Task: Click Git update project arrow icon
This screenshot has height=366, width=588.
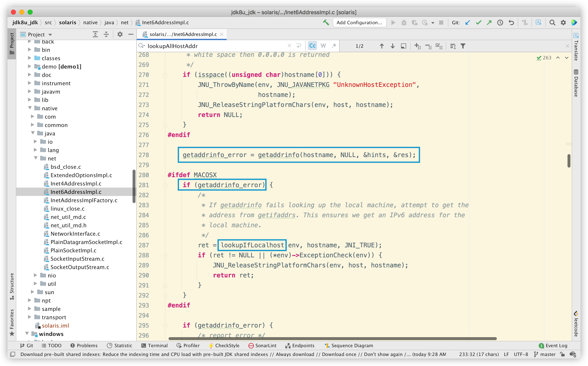Action: pyautogui.click(x=468, y=23)
